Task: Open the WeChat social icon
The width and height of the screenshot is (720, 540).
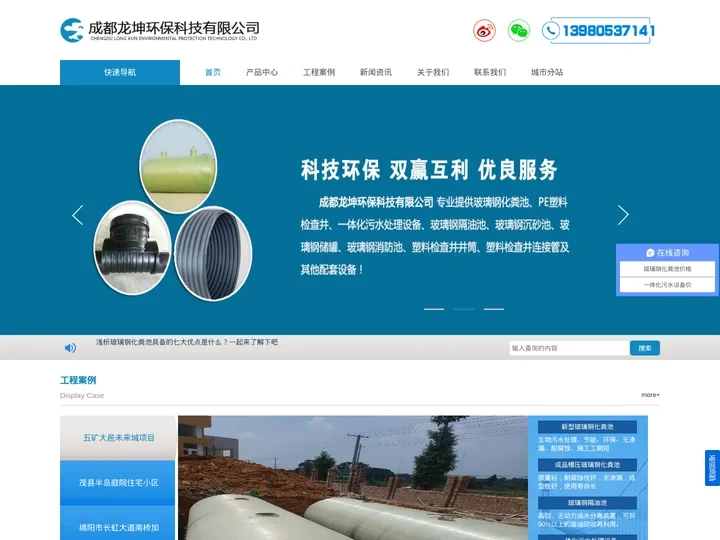Action: tap(519, 31)
